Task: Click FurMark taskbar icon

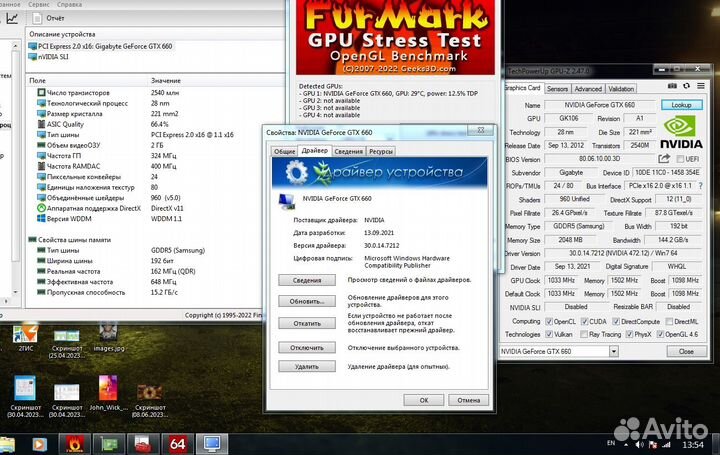Action: 73,444
